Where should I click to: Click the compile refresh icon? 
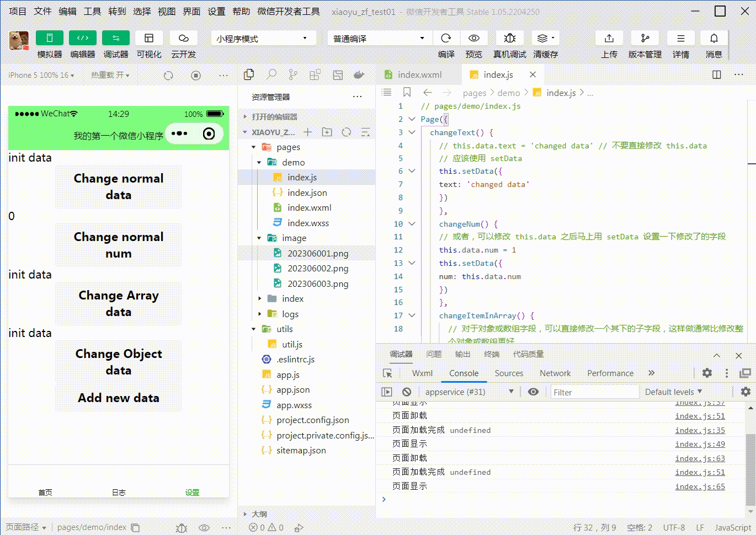coord(446,38)
